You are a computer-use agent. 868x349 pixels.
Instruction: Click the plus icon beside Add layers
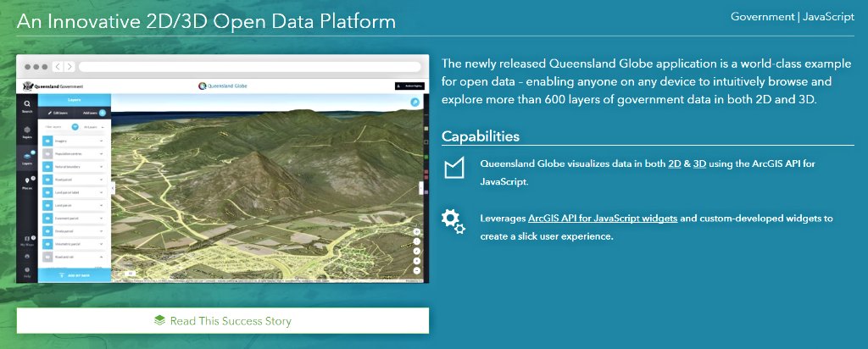(x=103, y=113)
